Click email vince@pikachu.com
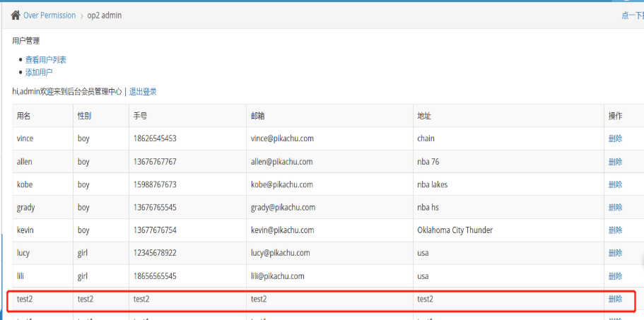The image size is (644, 320). coord(282,138)
